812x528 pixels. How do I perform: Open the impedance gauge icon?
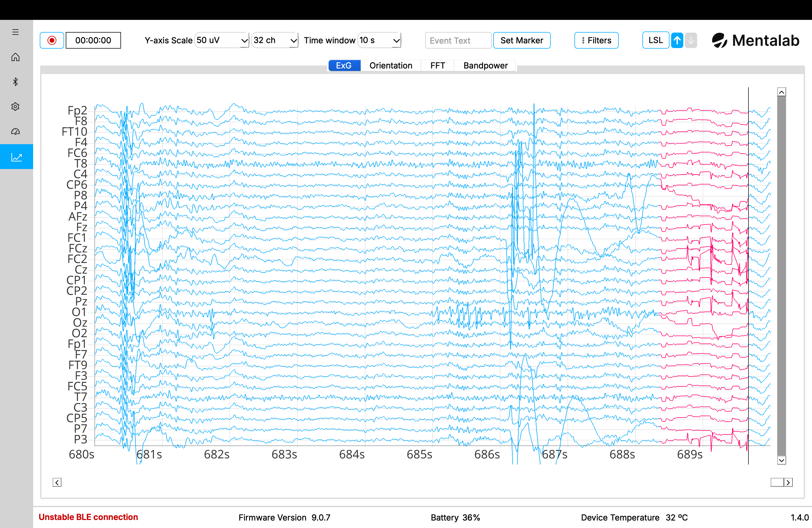tap(15, 132)
